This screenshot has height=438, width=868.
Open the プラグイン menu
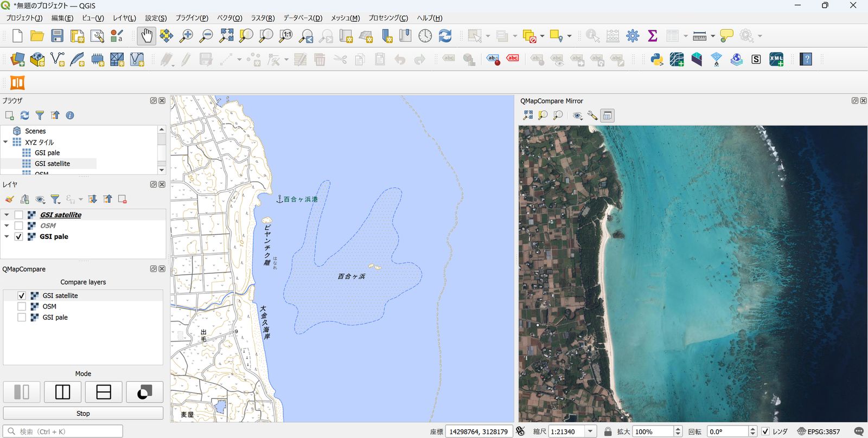pyautogui.click(x=192, y=18)
